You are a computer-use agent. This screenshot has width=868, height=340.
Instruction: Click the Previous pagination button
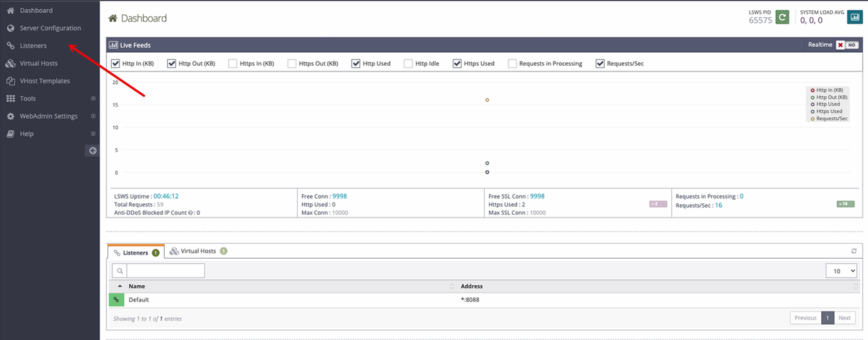point(805,318)
